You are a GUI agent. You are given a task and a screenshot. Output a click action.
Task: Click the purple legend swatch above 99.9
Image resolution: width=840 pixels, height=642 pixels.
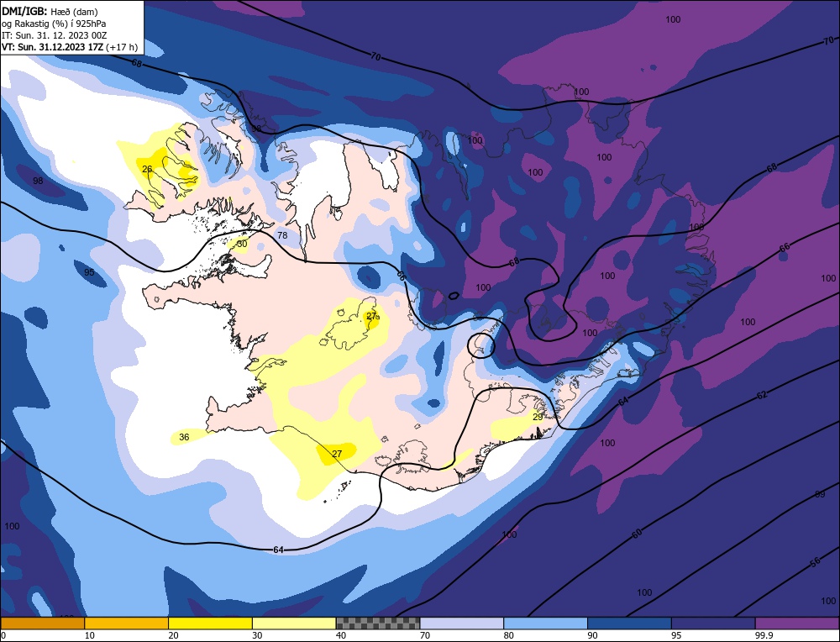pyautogui.click(x=797, y=624)
